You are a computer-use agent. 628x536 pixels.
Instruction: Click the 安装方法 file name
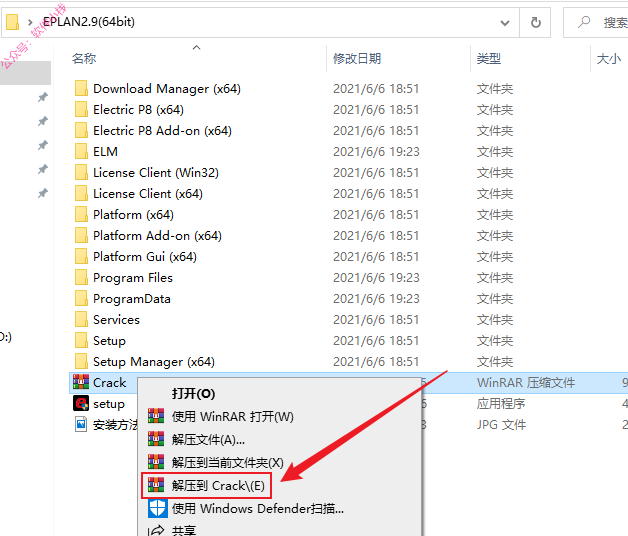pos(115,425)
